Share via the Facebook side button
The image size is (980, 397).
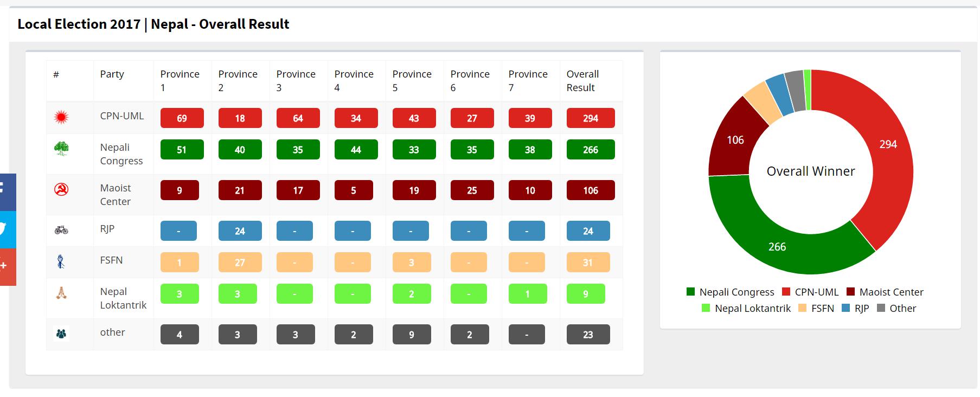7,192
